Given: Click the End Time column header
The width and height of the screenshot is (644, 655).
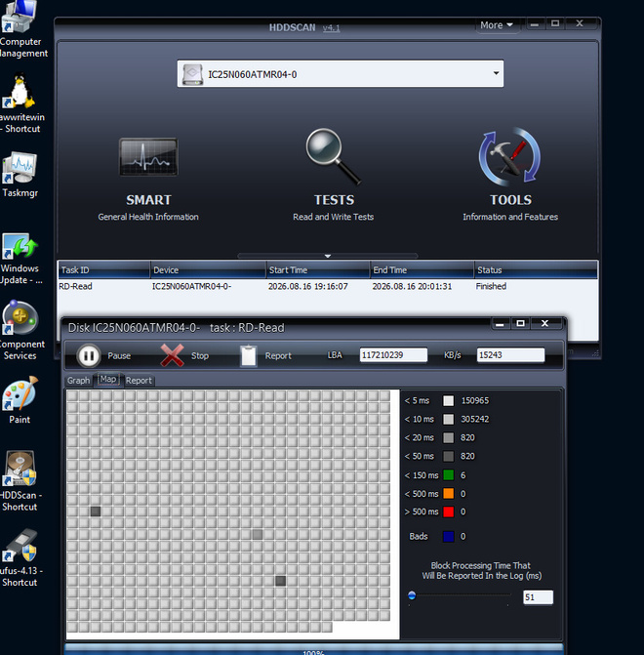Looking at the screenshot, I should tap(422, 269).
